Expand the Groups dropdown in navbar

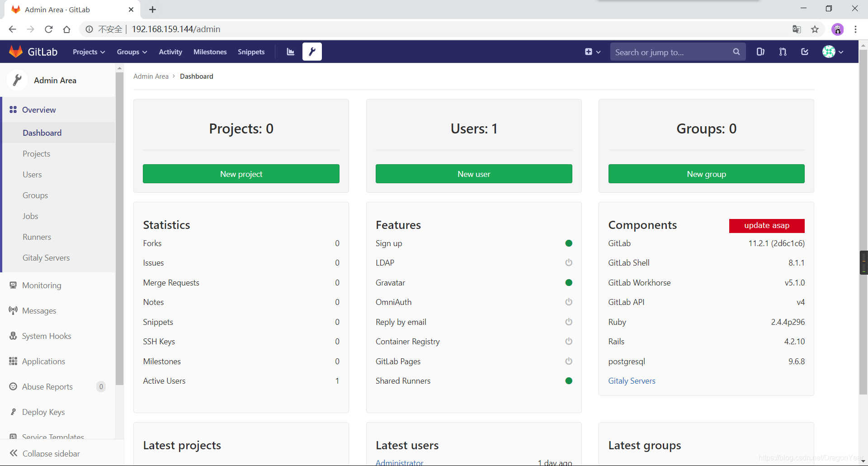[x=132, y=52]
